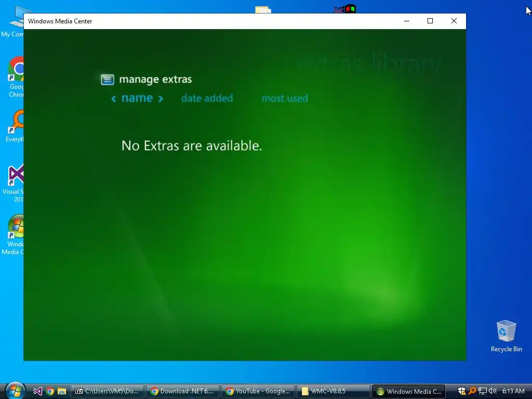Select the Windows Media Center desktop shortcut
This screenshot has height=399, width=532.
[x=14, y=235]
